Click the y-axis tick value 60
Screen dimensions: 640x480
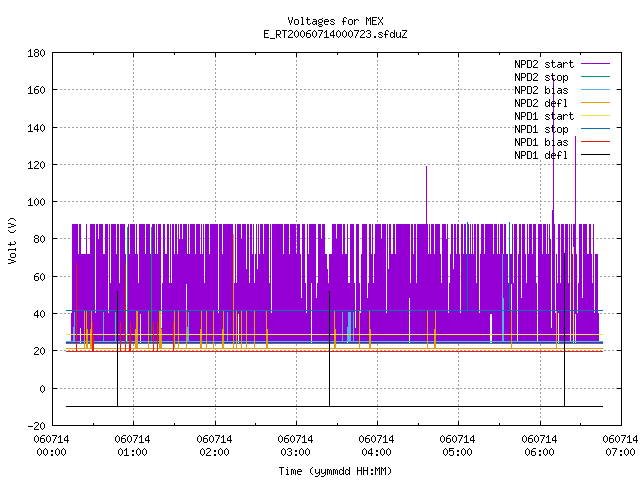coord(39,277)
